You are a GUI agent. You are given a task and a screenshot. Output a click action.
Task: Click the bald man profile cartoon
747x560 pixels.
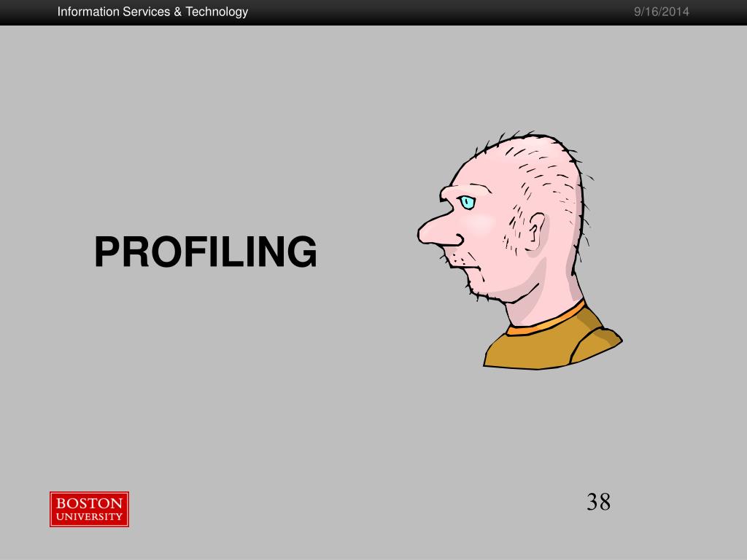[x=519, y=249]
